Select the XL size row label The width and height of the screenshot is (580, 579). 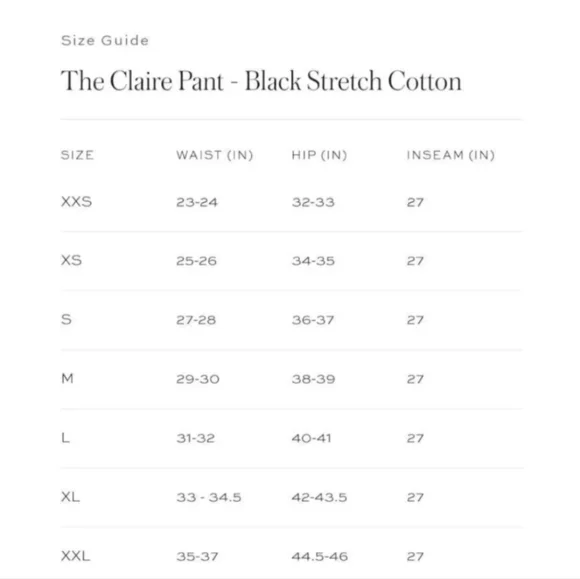pos(70,496)
